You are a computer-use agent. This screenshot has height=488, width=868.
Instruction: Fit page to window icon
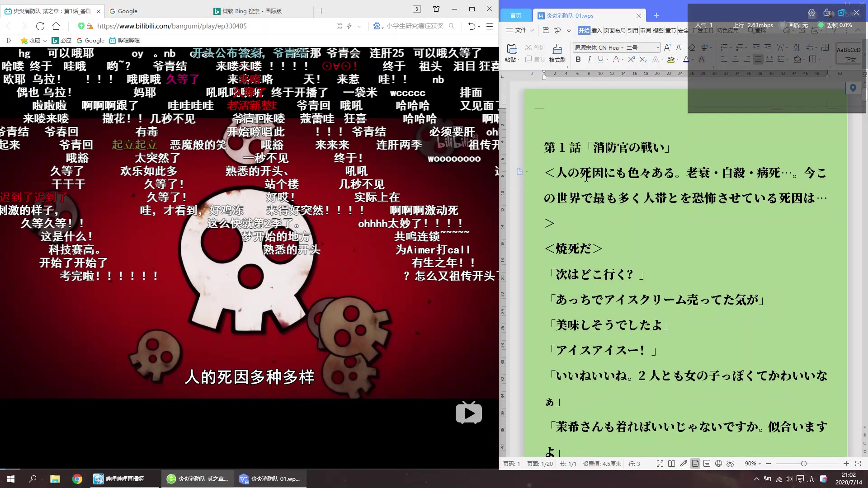click(x=858, y=464)
